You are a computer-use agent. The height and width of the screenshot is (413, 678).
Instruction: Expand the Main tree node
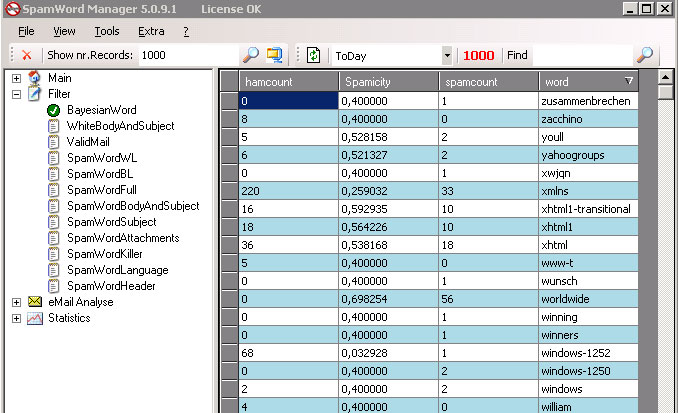16,78
